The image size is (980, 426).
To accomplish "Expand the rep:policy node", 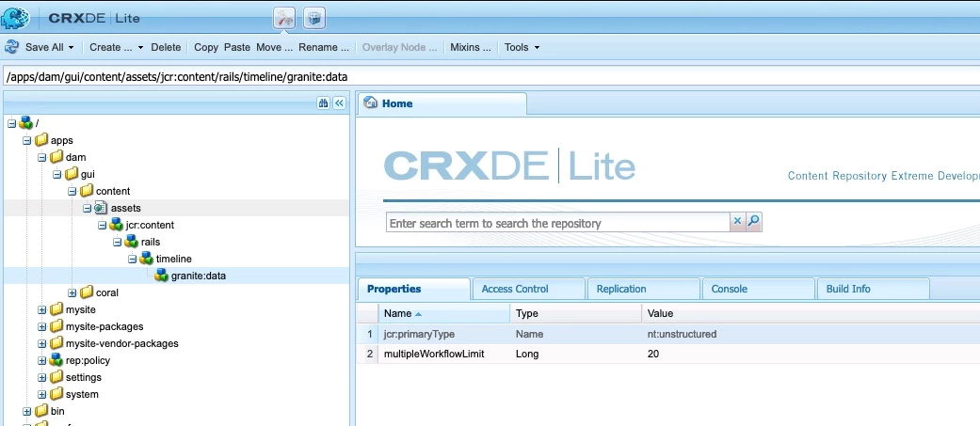I will pos(41,360).
